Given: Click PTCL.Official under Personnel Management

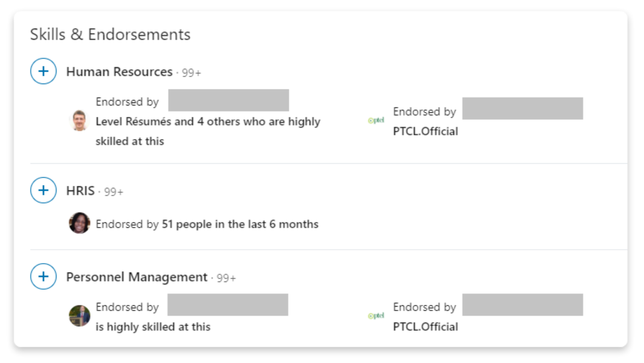Looking at the screenshot, I should [x=425, y=327].
